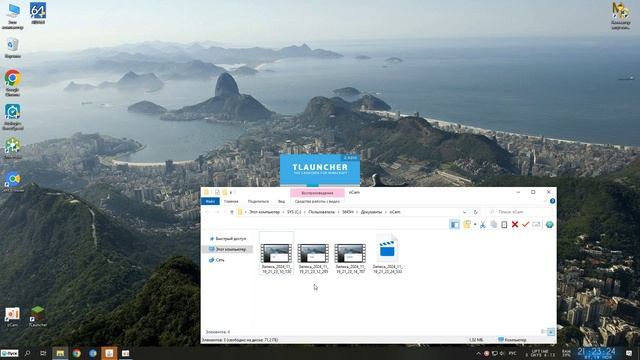Open notification center icon

click(629, 353)
